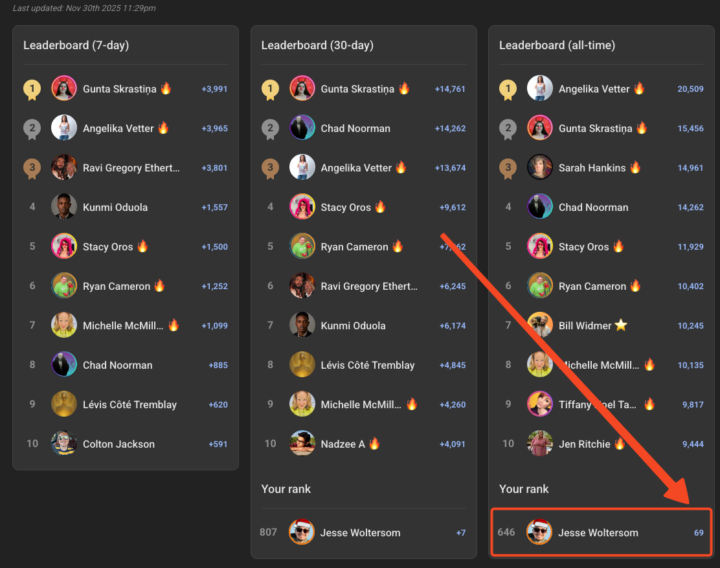The image size is (720, 568).
Task: Click Lévis Côté Tremblay's avatar in 30-day leaderboard
Action: click(302, 365)
